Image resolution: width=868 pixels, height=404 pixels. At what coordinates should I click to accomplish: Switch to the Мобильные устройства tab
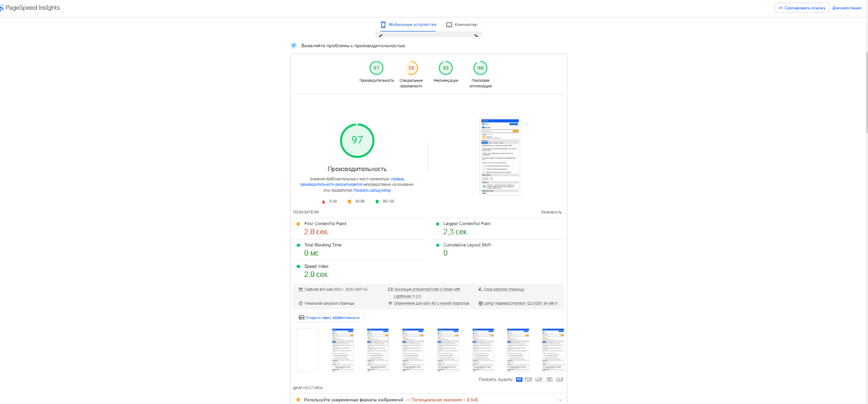point(409,24)
